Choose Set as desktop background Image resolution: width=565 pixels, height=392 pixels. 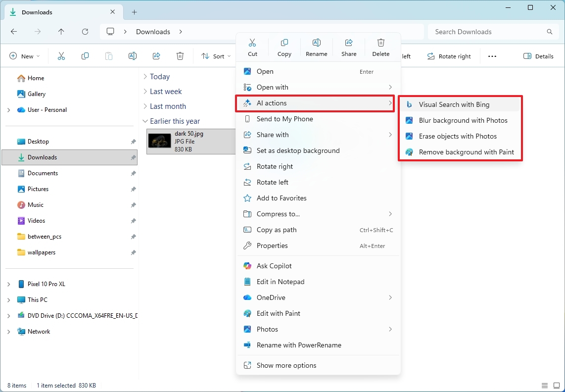pyautogui.click(x=298, y=150)
